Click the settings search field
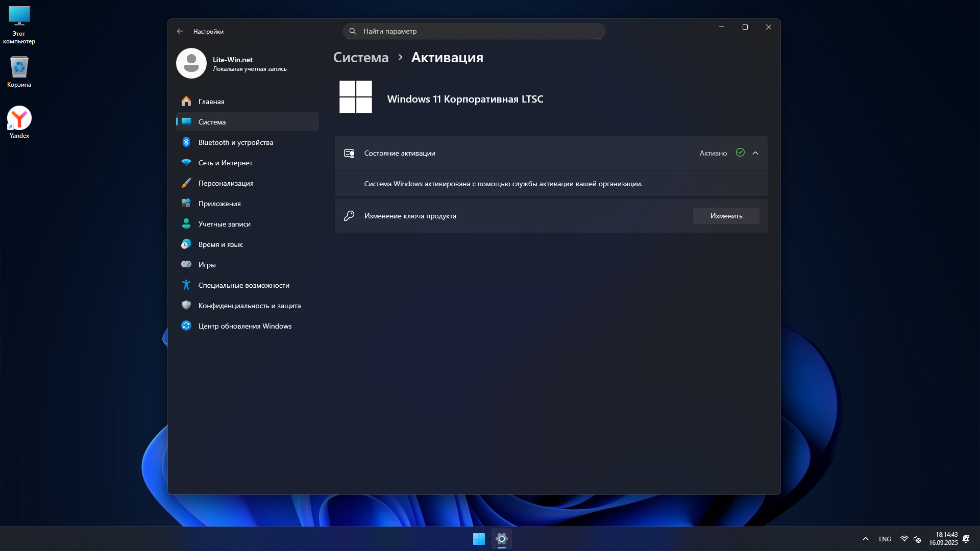Screen dimensions: 980x551 [474, 31]
